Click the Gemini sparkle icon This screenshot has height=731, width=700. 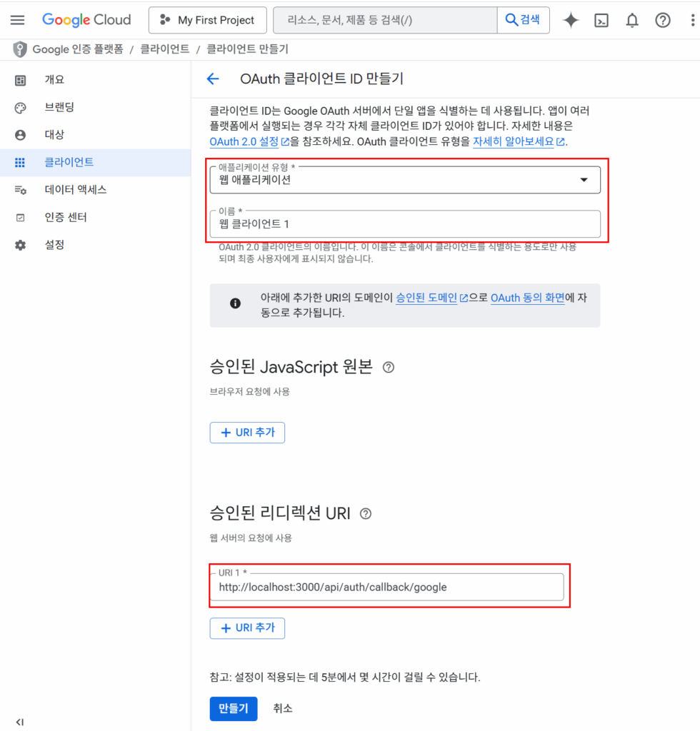tap(571, 20)
